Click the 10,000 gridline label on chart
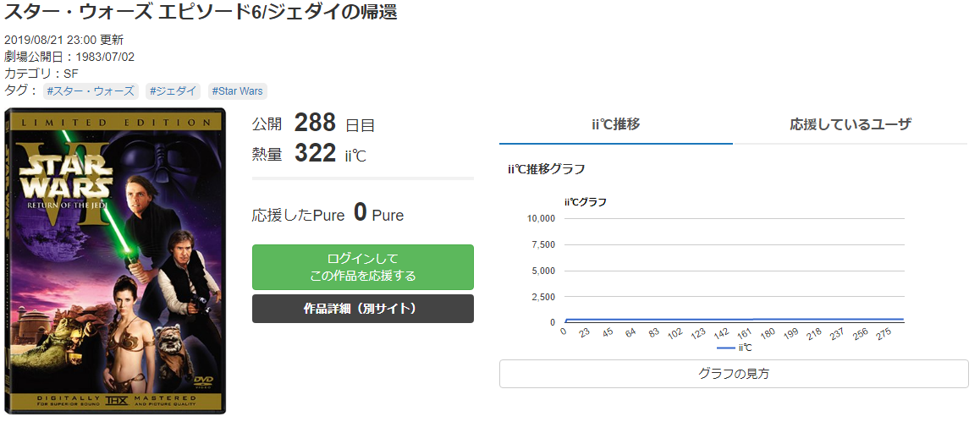This screenshot has height=422, width=980. click(x=541, y=218)
